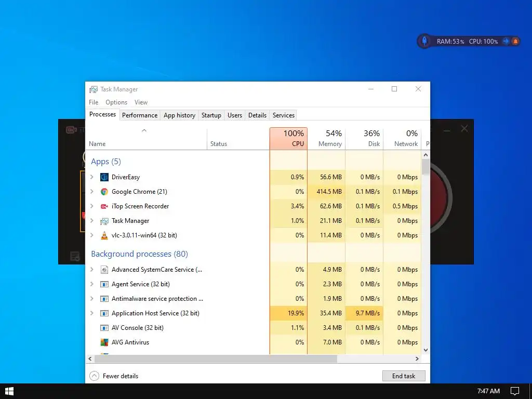Click the RAM:53% widget text
This screenshot has width=532, height=399.
click(x=450, y=42)
